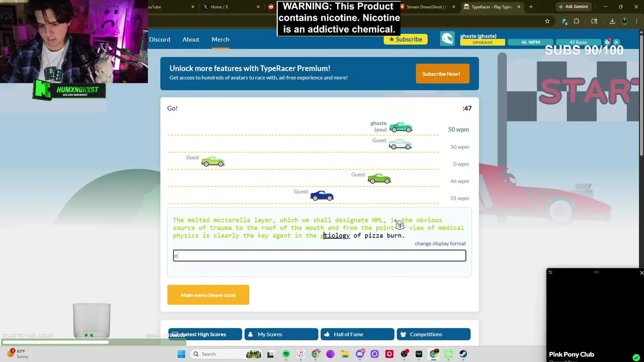
Task: Open Spotify from the taskbar
Action: [x=286, y=354]
